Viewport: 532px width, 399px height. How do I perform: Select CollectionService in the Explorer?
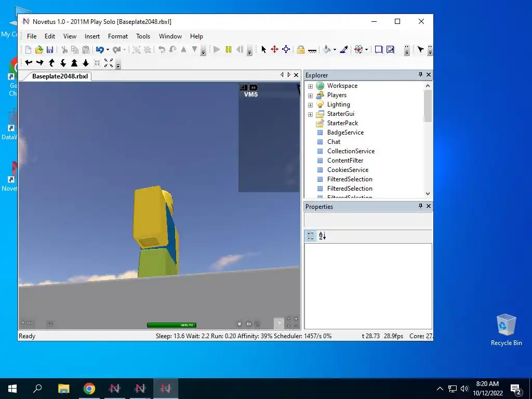point(351,151)
